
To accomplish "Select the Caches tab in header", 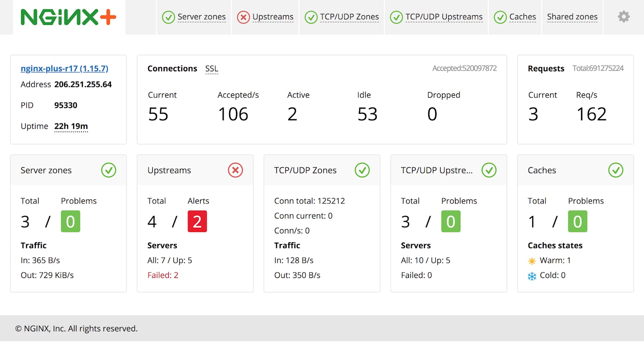I will click(515, 17).
